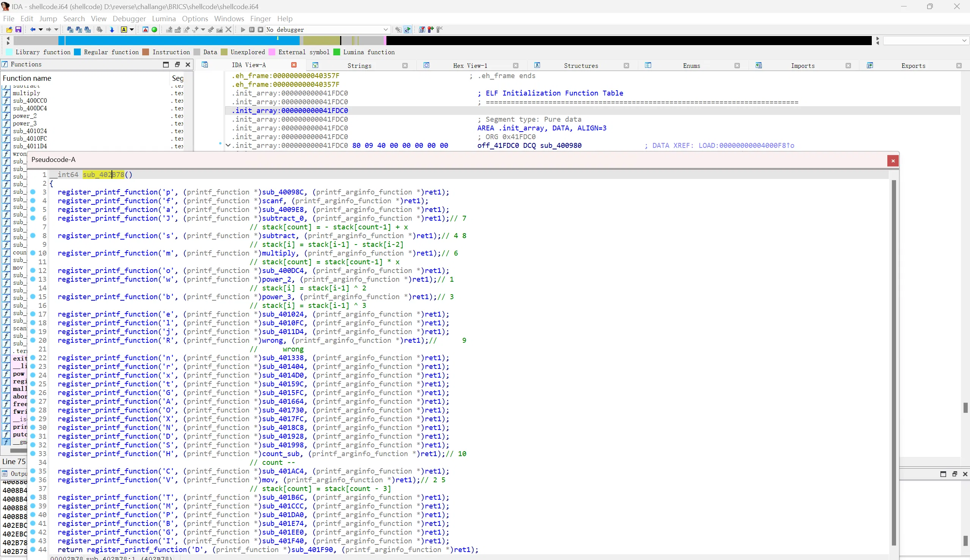The height and width of the screenshot is (560, 970).
Task: Click the Exports tab icon
Action: pos(870,65)
